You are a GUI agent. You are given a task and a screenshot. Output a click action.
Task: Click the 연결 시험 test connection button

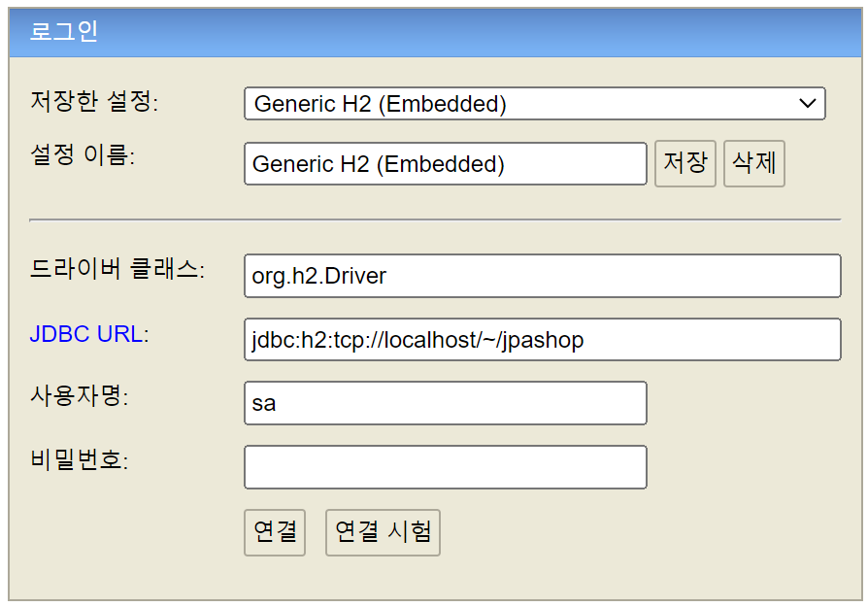[383, 532]
